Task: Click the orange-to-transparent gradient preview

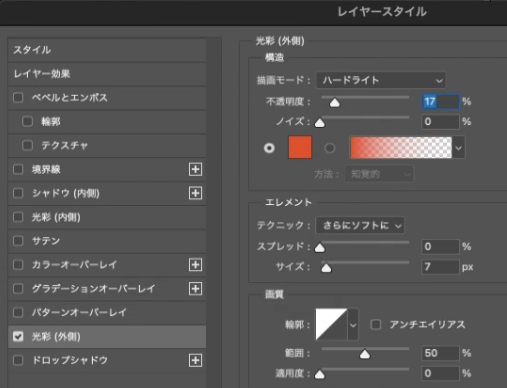Action: [x=401, y=147]
